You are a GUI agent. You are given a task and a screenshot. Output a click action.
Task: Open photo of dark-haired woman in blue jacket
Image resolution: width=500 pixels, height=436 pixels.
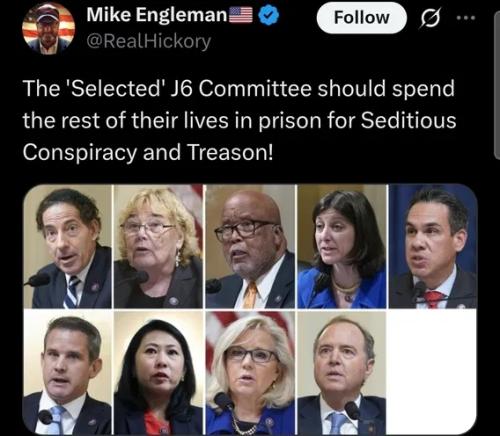342,246
